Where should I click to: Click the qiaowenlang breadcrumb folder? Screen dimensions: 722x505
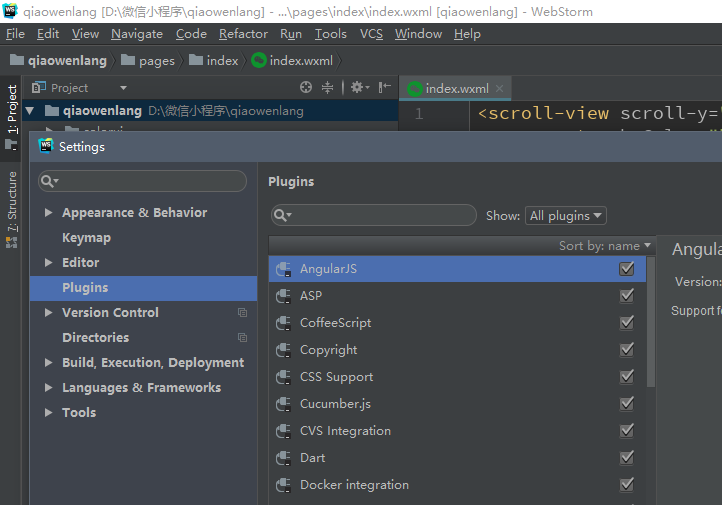point(58,60)
